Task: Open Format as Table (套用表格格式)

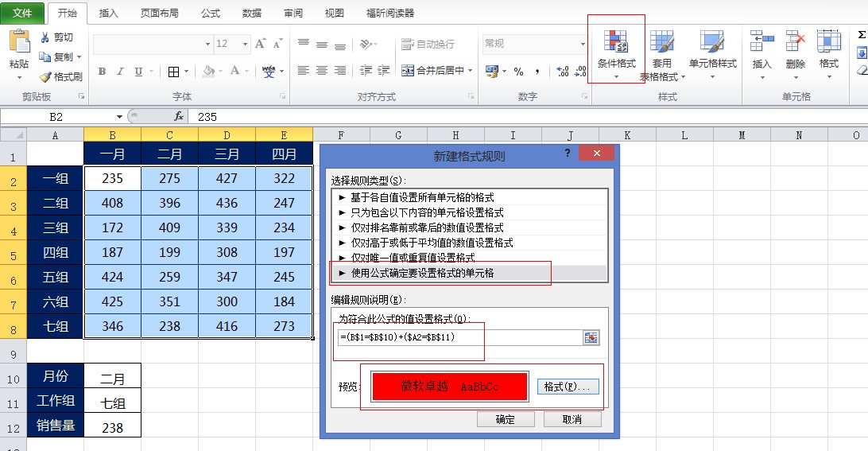Action: tap(662, 56)
